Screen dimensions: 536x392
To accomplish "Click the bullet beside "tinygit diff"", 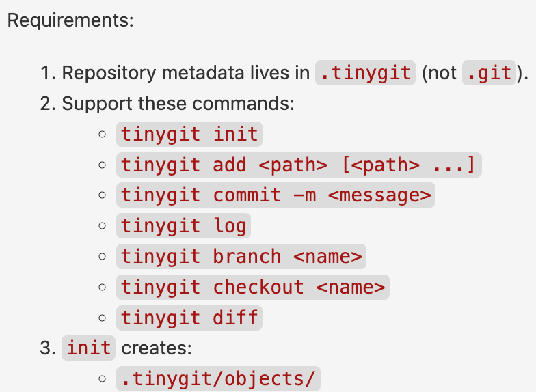I will [x=103, y=318].
